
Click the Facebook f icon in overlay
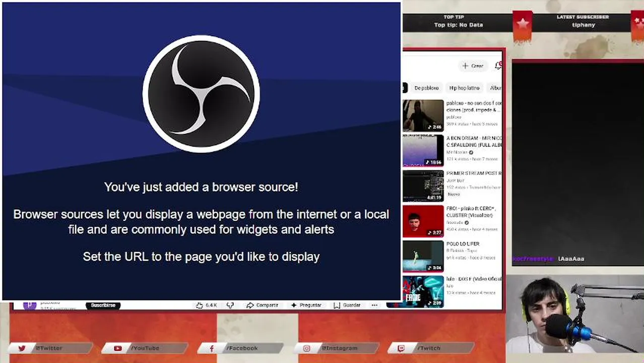tap(212, 348)
